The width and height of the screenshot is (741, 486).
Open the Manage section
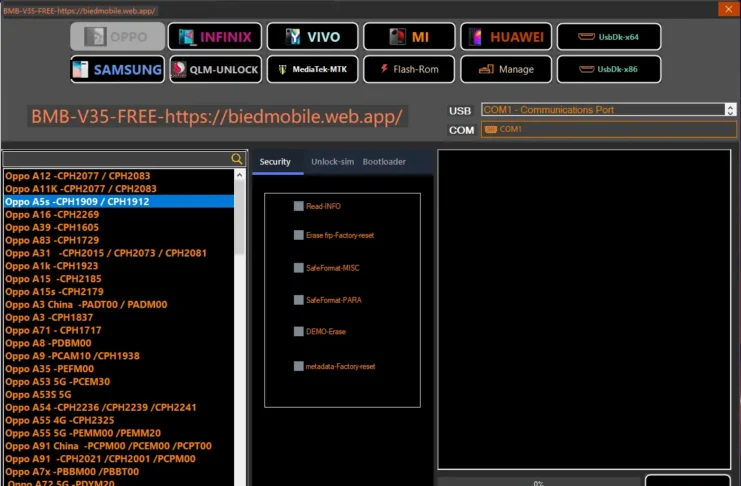(x=506, y=69)
